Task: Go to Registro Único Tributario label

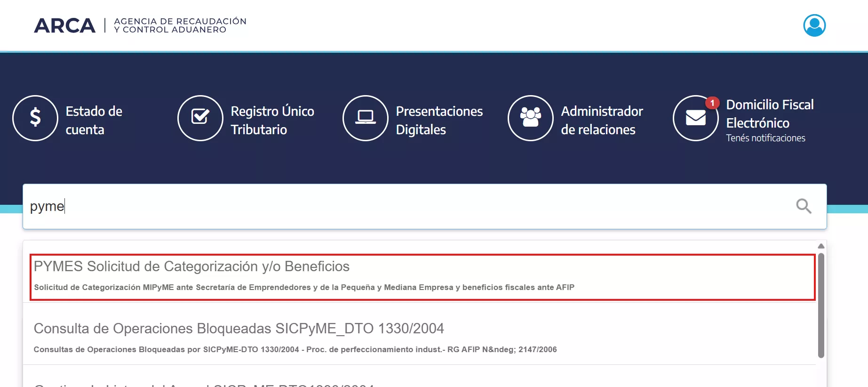Action: click(272, 120)
